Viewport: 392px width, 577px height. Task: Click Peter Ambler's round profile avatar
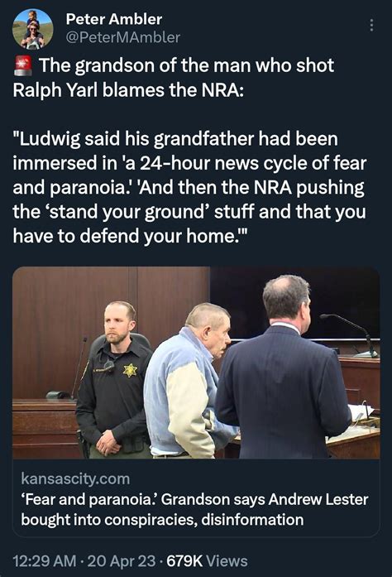[33, 30]
